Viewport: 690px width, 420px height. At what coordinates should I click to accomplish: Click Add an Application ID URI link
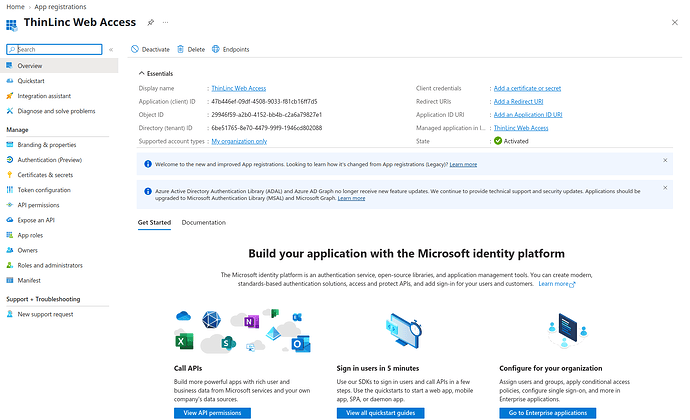(x=528, y=114)
